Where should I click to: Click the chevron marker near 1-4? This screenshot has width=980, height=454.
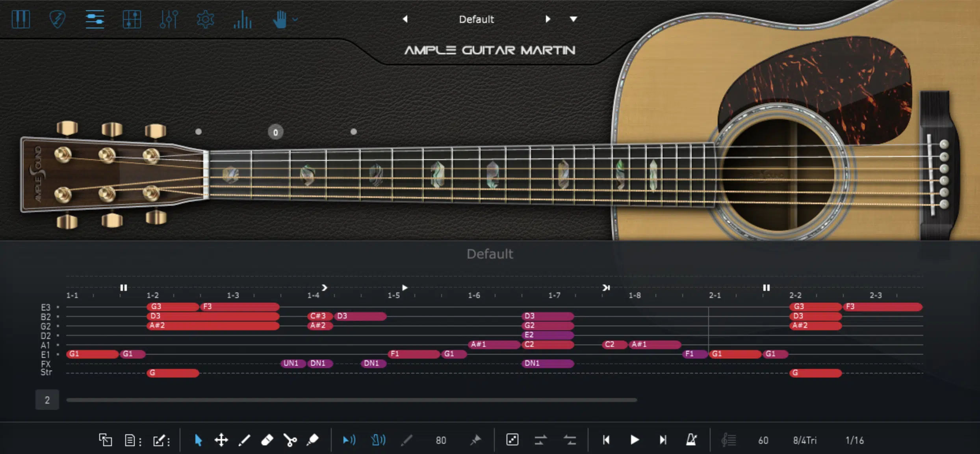pos(324,288)
